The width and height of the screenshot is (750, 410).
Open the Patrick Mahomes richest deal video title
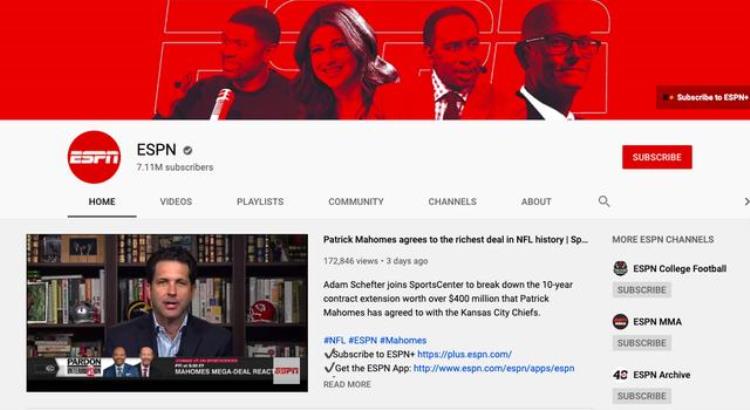click(x=455, y=240)
